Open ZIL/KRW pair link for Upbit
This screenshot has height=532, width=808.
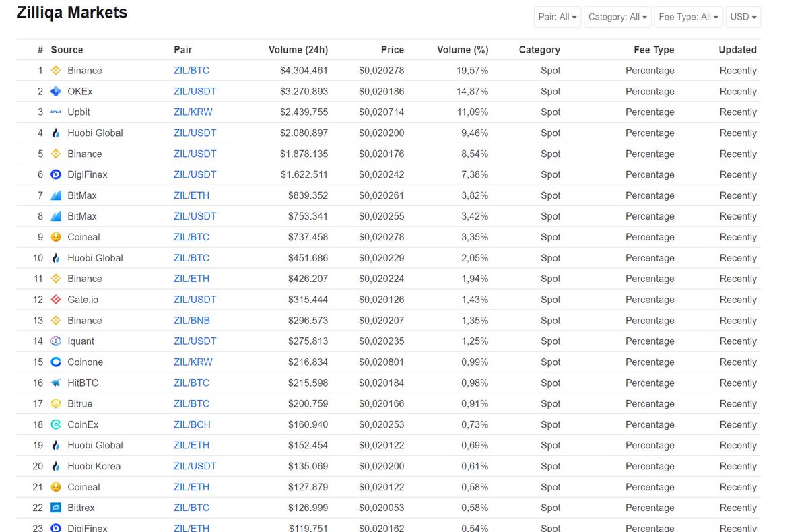[x=193, y=112]
